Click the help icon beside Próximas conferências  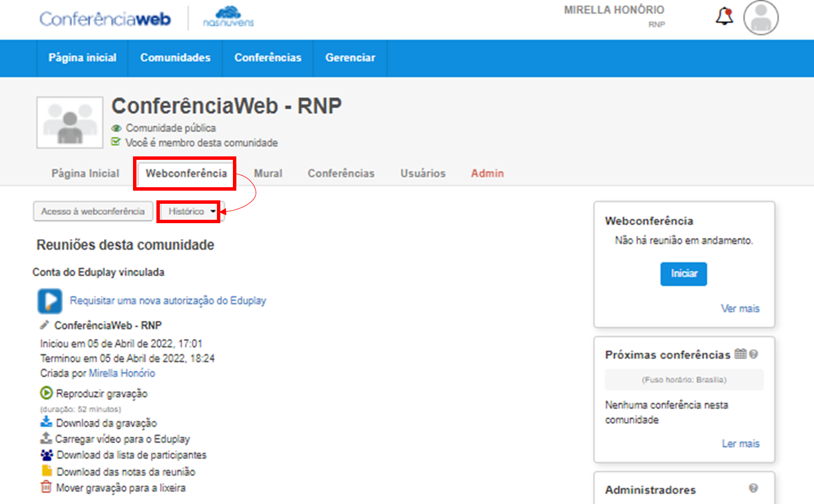pos(753,354)
